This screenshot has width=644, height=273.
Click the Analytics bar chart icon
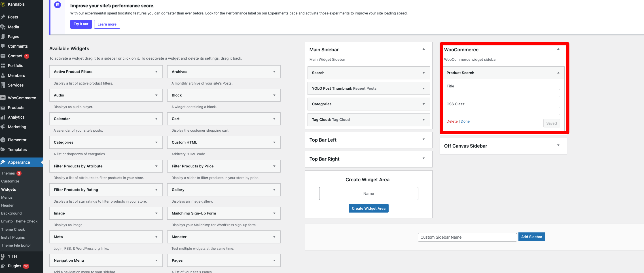pyautogui.click(x=3, y=117)
